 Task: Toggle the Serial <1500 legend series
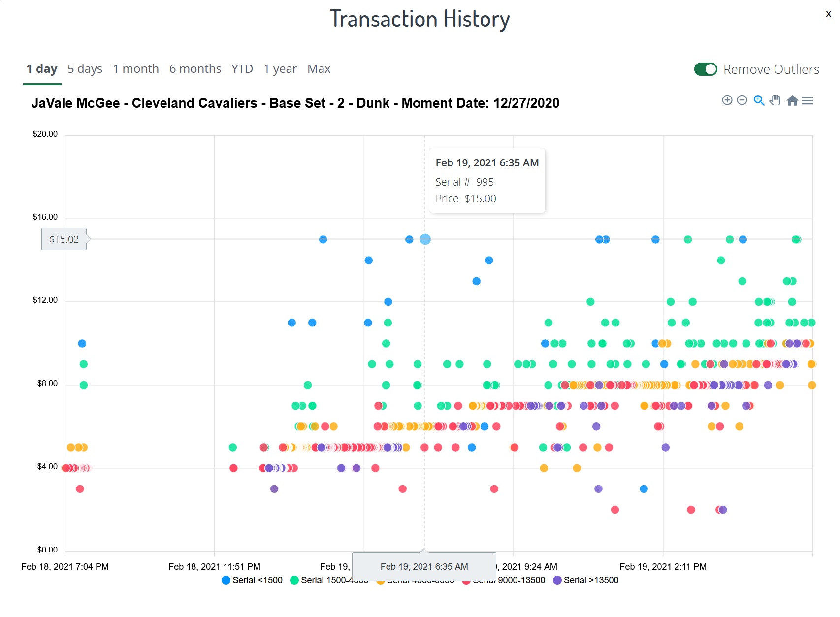tap(252, 580)
